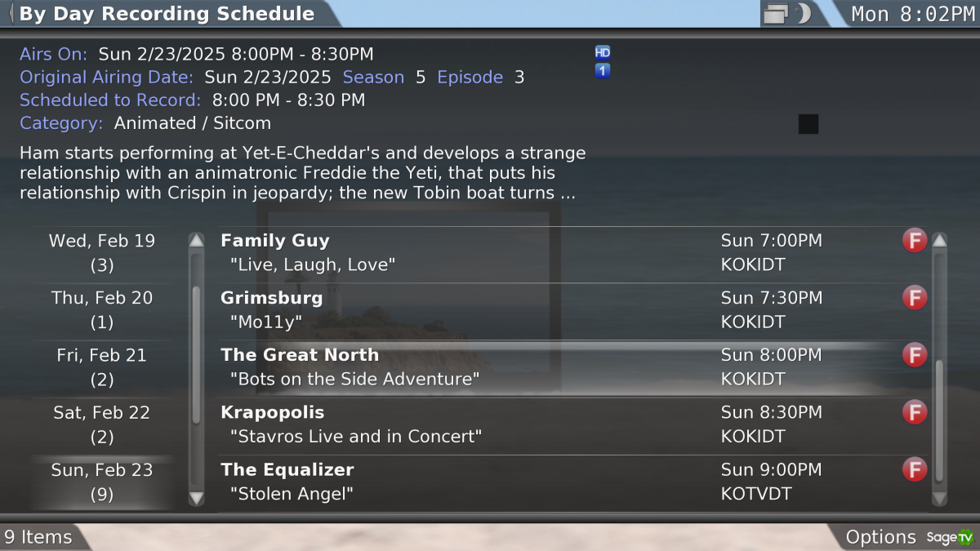Select Thu, Feb 20 in day list

(x=102, y=310)
